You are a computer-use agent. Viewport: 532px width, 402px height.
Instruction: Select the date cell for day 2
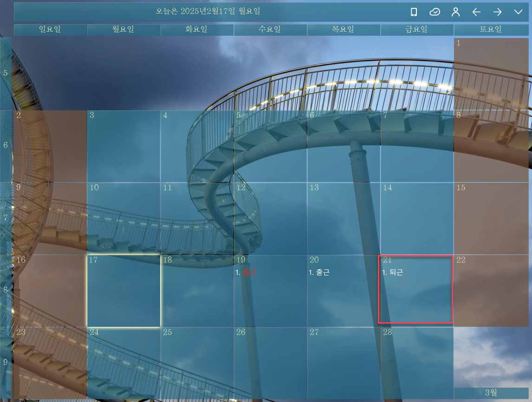(50, 146)
